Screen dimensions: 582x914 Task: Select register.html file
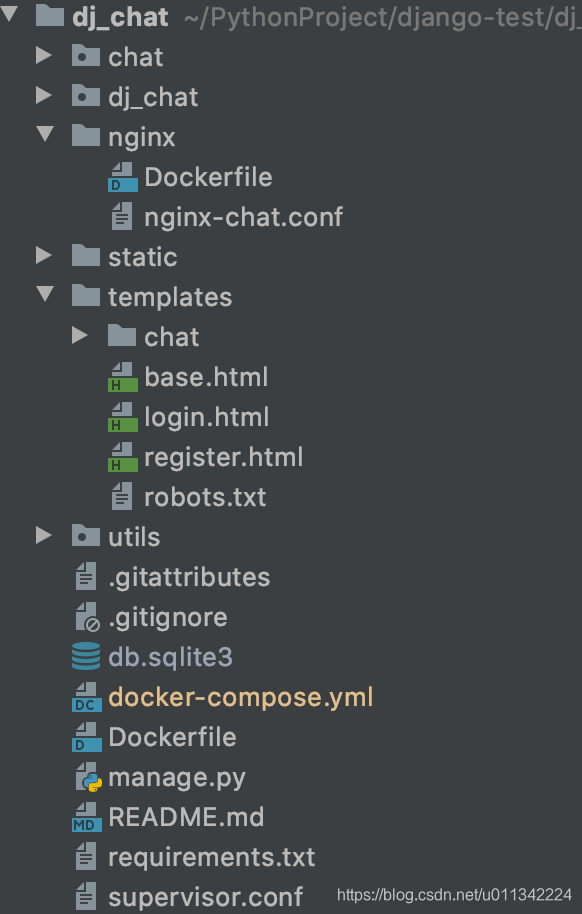click(223, 458)
